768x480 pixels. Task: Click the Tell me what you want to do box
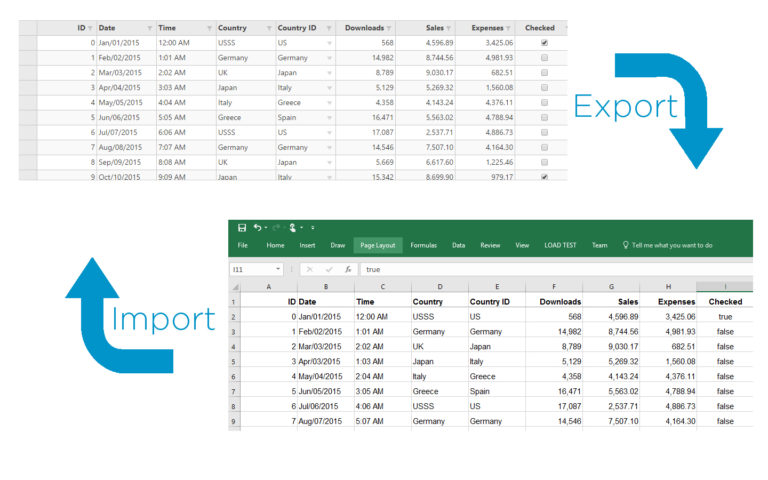(x=670, y=245)
